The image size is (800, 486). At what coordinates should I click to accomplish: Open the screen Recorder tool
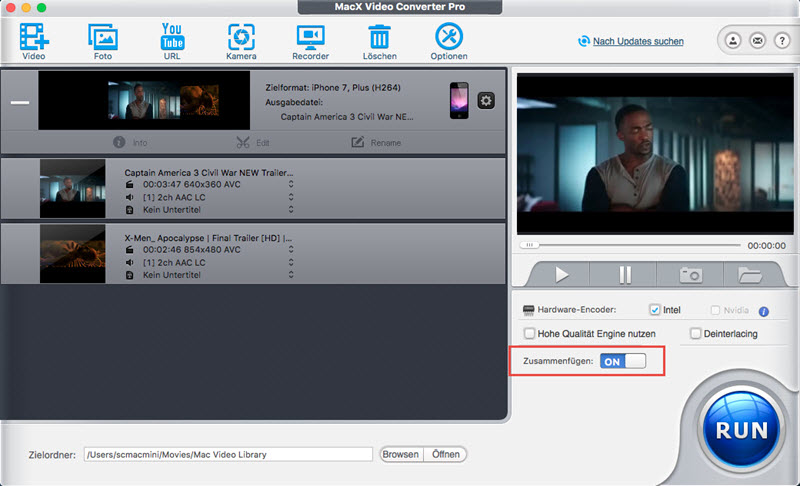310,41
